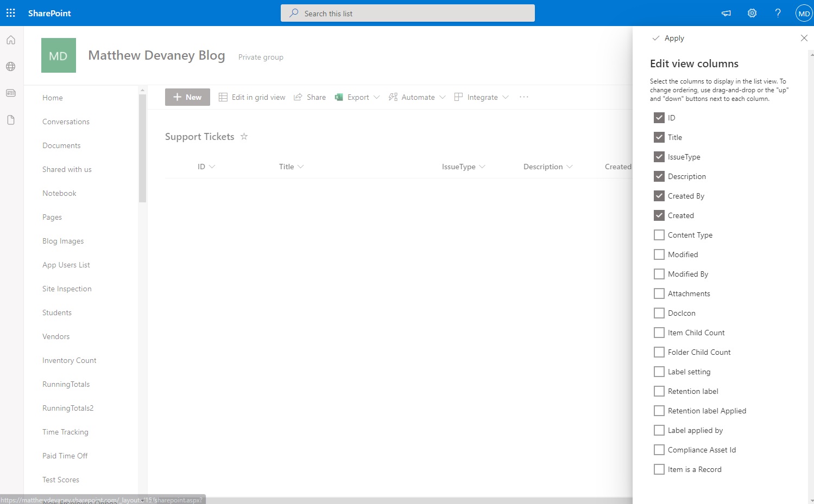Click the globe icon in the sidebar
The image size is (814, 504).
pos(10,66)
